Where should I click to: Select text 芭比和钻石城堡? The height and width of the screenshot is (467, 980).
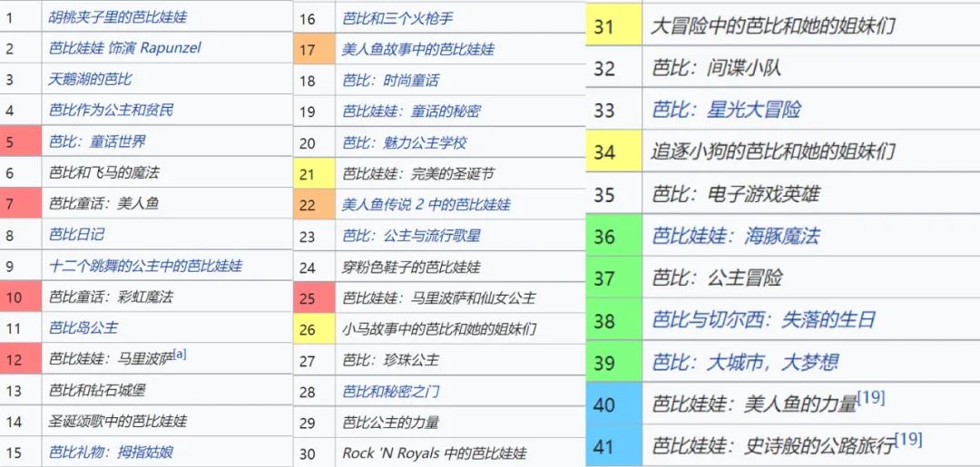[x=97, y=391]
